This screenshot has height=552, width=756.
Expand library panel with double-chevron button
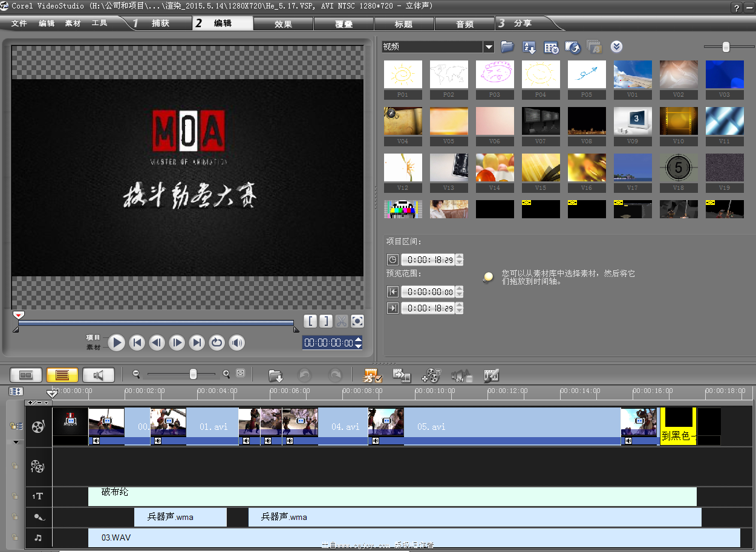coord(616,47)
